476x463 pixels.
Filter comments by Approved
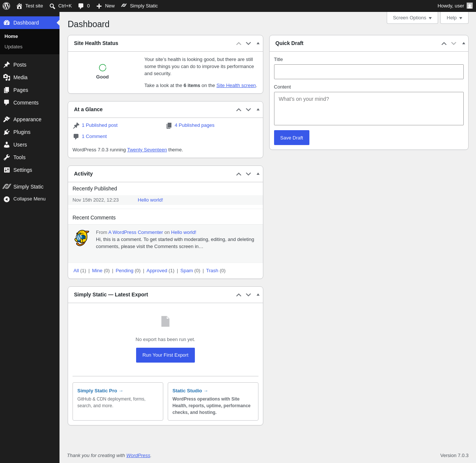[x=157, y=271]
